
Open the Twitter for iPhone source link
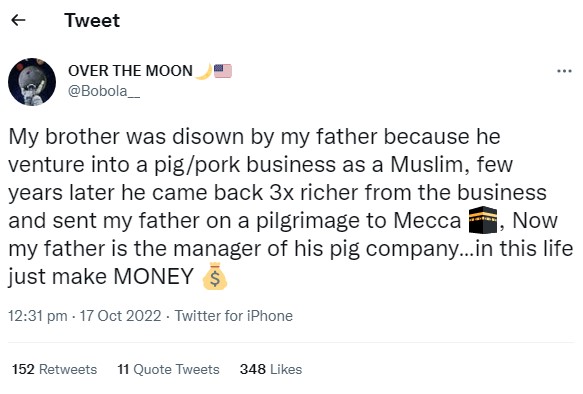pyautogui.click(x=234, y=316)
